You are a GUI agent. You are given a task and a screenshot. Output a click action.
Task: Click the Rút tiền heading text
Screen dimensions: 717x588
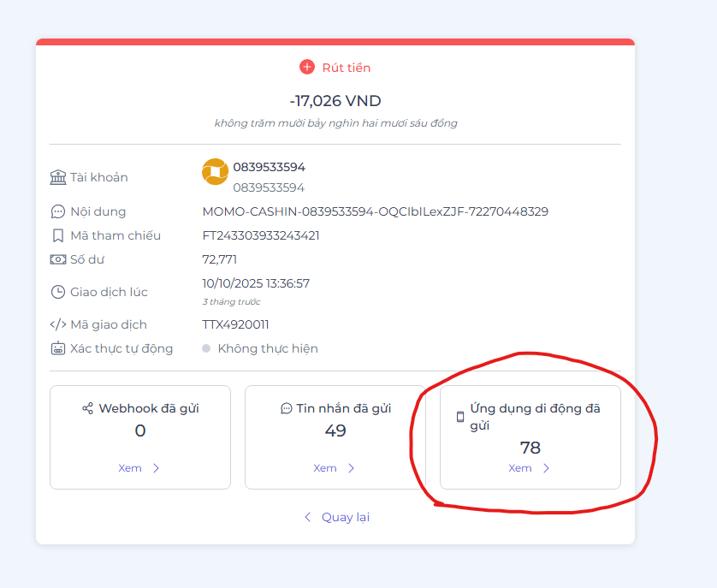click(x=347, y=68)
